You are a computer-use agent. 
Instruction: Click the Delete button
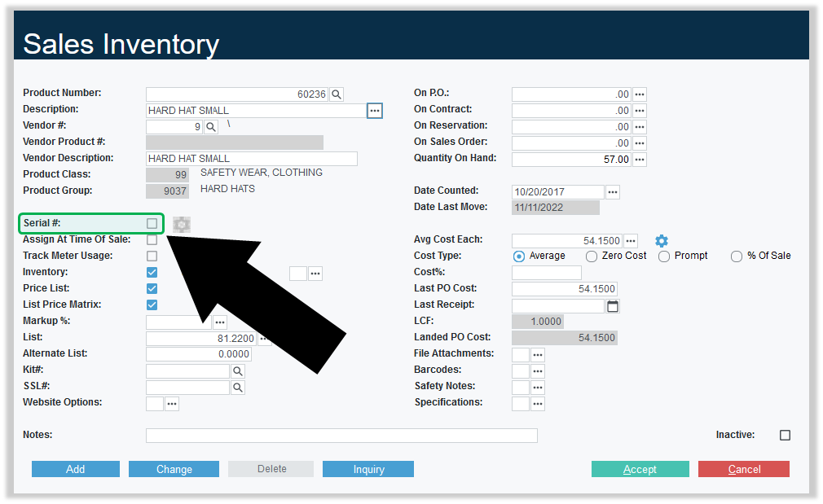point(271,469)
